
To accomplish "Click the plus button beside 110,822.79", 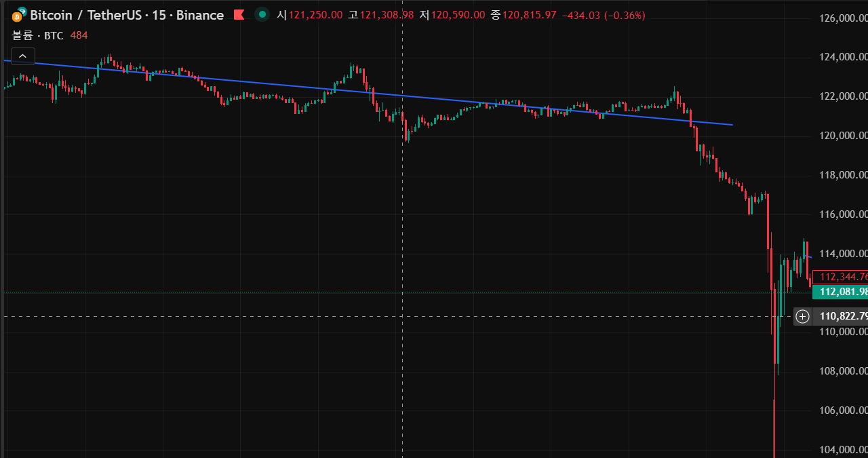I will tap(802, 316).
